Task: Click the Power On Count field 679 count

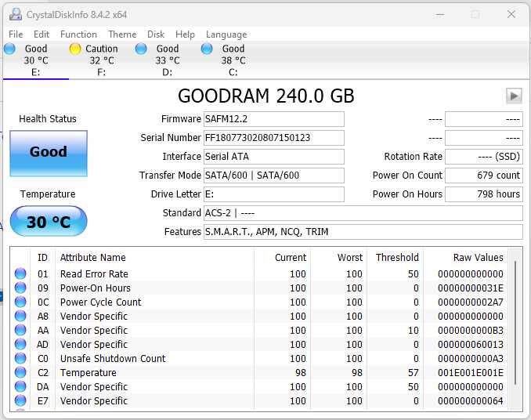Action: pos(484,176)
